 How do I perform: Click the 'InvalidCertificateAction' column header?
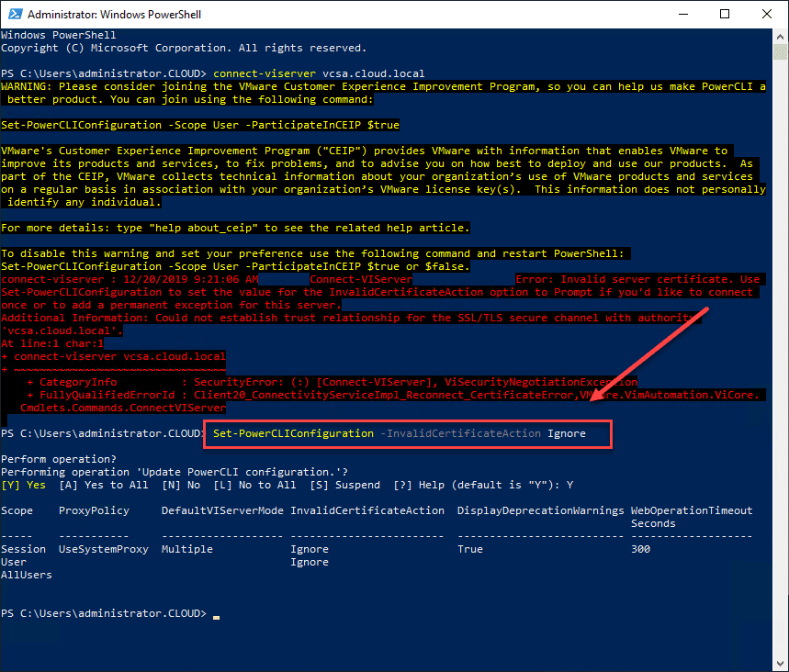coord(367,510)
